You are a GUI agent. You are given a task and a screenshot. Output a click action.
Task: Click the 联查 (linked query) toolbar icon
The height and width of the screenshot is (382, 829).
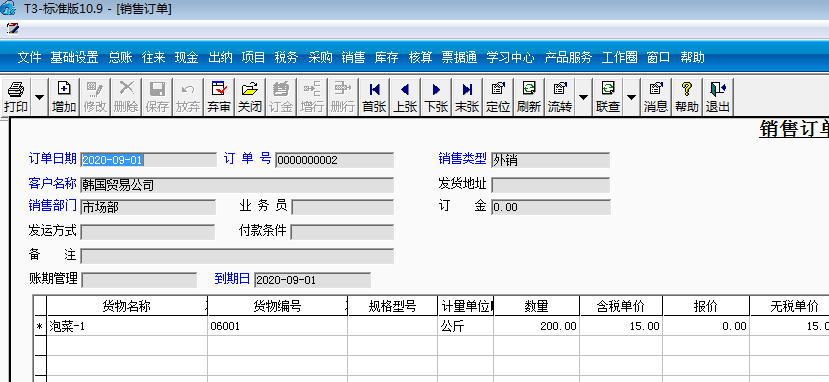click(x=607, y=97)
